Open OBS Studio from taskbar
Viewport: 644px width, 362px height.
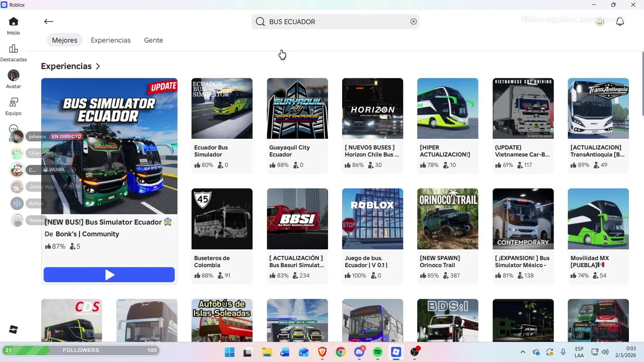pyautogui.click(x=415, y=352)
